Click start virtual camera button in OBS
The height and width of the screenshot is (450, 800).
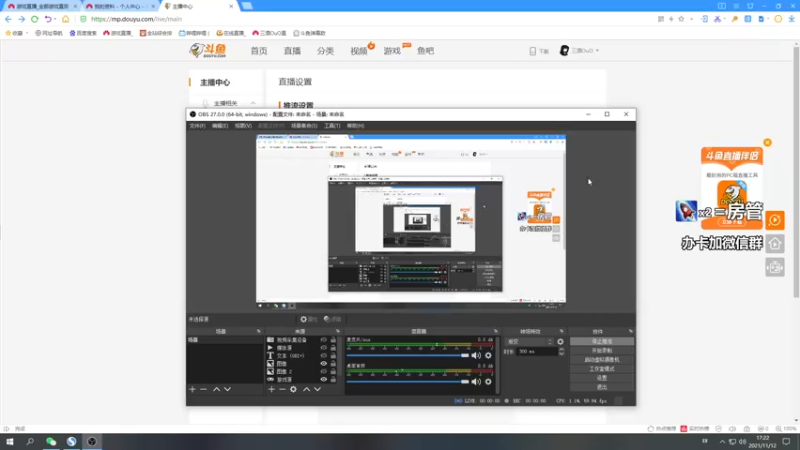pos(602,360)
